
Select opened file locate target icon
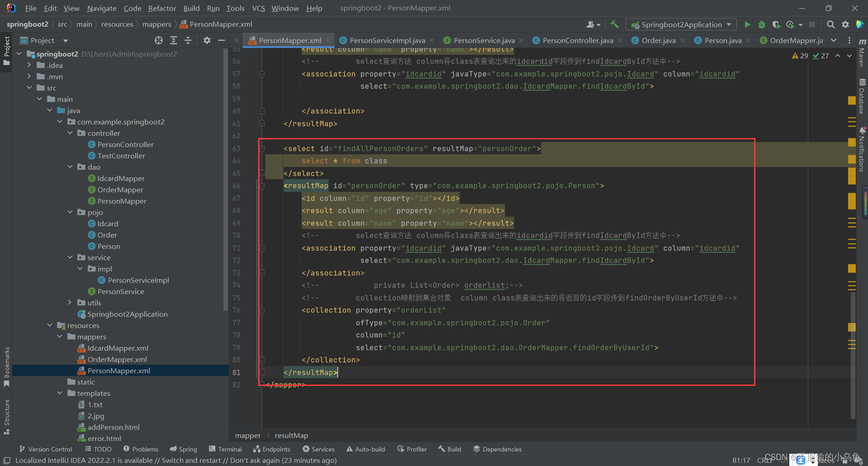(158, 40)
